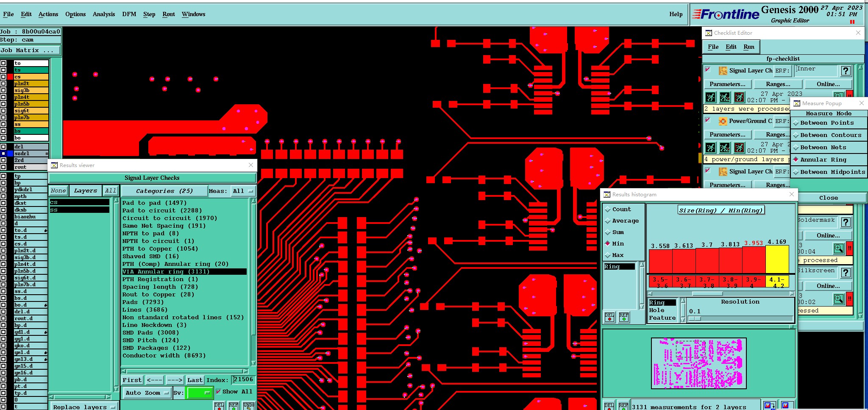Click Parameters... for the first Signal Layer check
Image resolution: width=868 pixels, height=410 pixels.
pos(727,84)
